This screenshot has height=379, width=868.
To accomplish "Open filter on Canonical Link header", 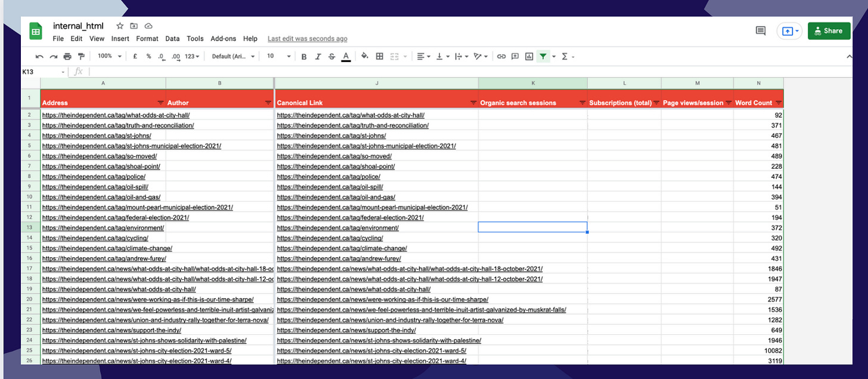I will 473,103.
